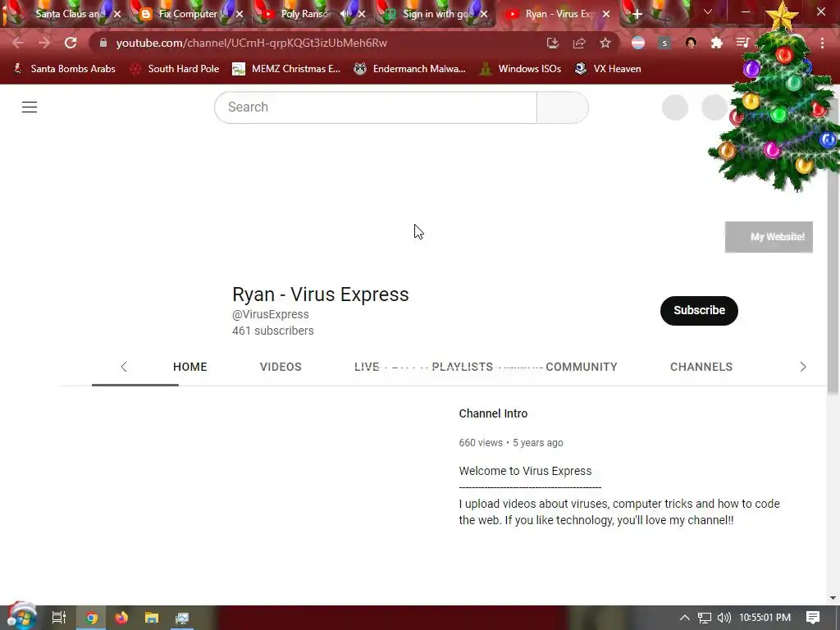Open the PLAYLISTS channel tab

[x=463, y=367]
